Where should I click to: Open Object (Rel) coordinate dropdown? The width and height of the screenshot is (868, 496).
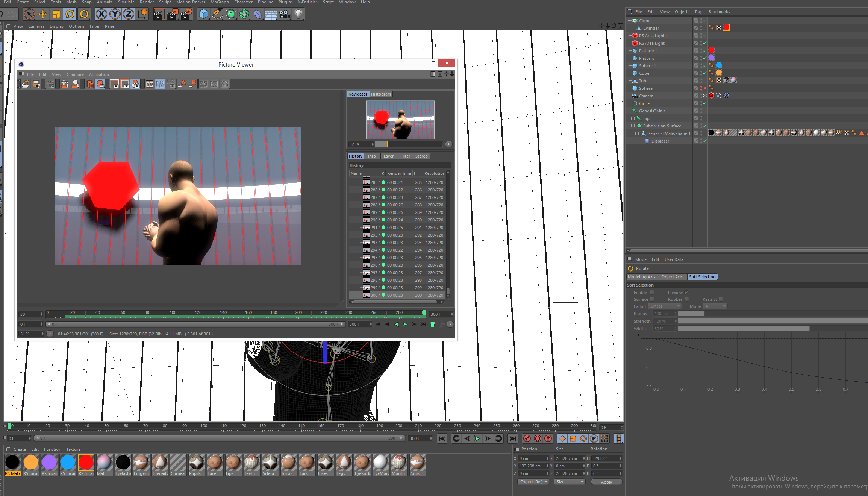coord(533,482)
